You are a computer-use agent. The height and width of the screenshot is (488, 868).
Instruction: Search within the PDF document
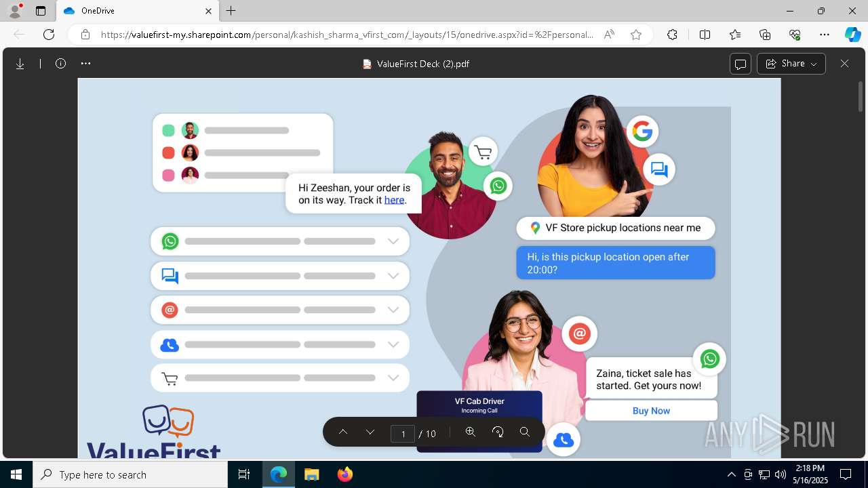525,432
